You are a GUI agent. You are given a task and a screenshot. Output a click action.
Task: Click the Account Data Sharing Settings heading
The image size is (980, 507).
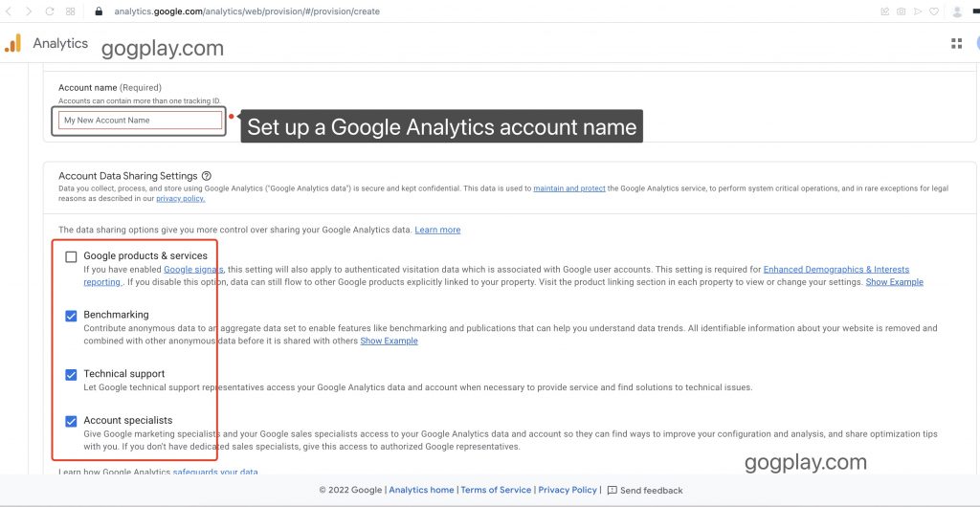coord(128,176)
